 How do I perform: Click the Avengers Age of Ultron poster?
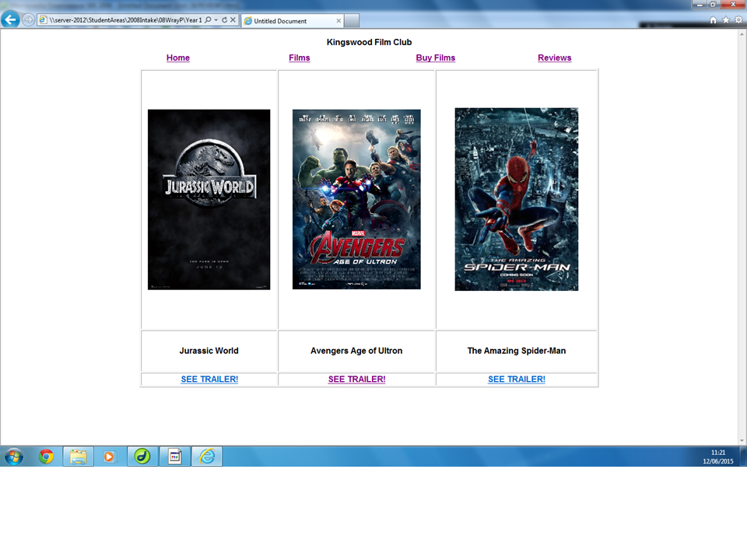click(356, 199)
